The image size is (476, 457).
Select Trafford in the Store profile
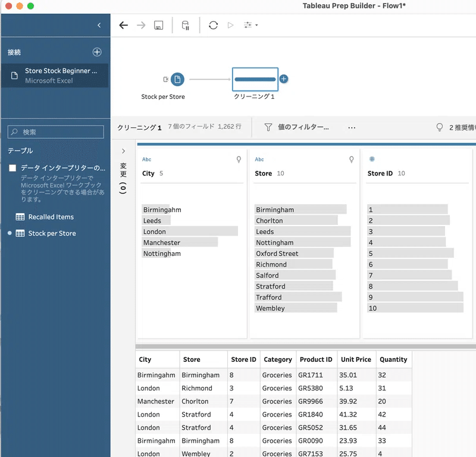[x=298, y=297]
